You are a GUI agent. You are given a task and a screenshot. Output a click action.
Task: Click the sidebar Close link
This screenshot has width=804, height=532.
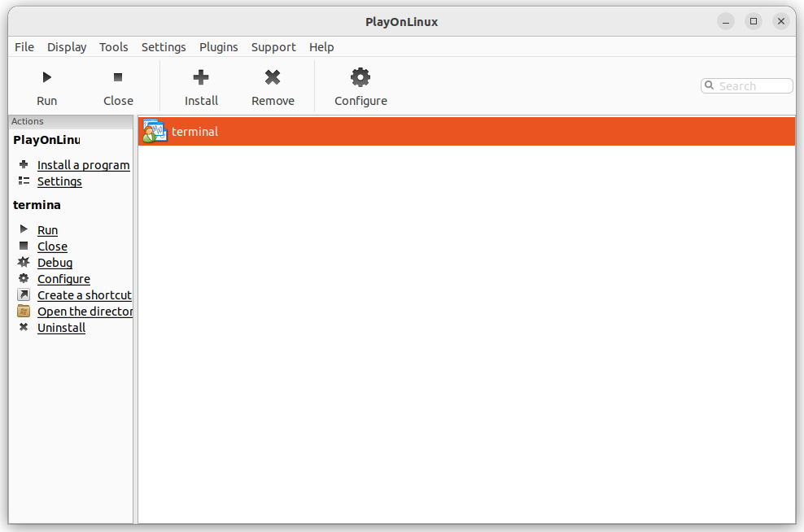tap(52, 246)
